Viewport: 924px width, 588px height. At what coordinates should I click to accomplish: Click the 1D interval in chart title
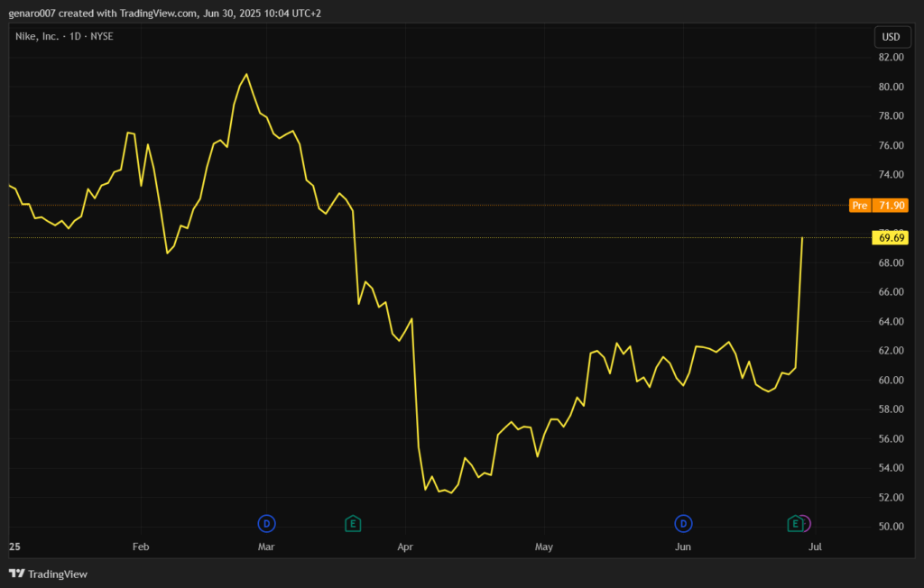(x=77, y=36)
